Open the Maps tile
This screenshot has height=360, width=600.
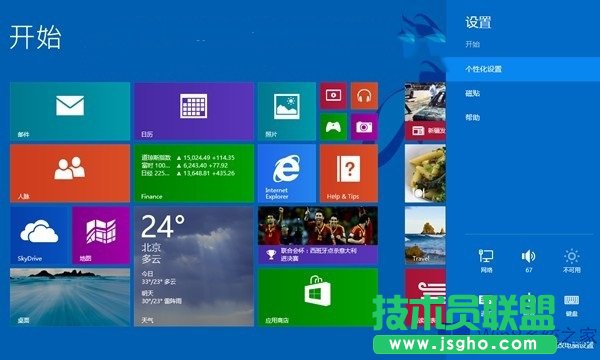[x=101, y=235]
